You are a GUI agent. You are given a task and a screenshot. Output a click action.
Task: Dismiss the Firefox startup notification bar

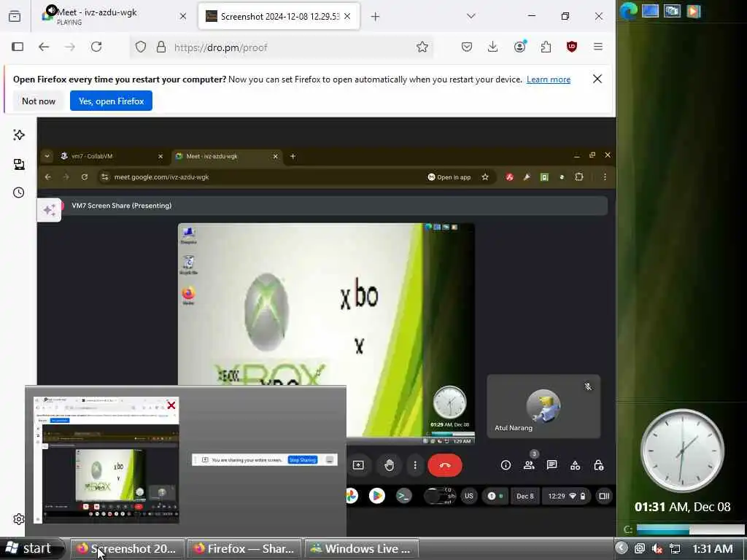pos(597,79)
